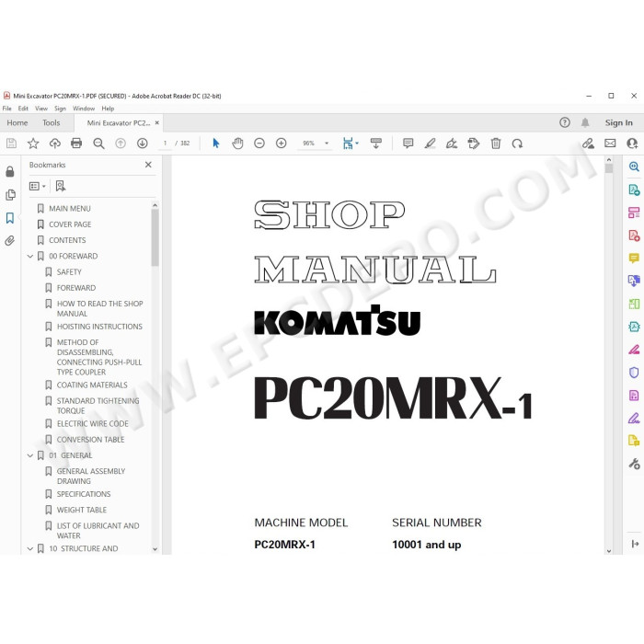
Task: Select the Highlight text tool
Action: pyautogui.click(x=430, y=144)
